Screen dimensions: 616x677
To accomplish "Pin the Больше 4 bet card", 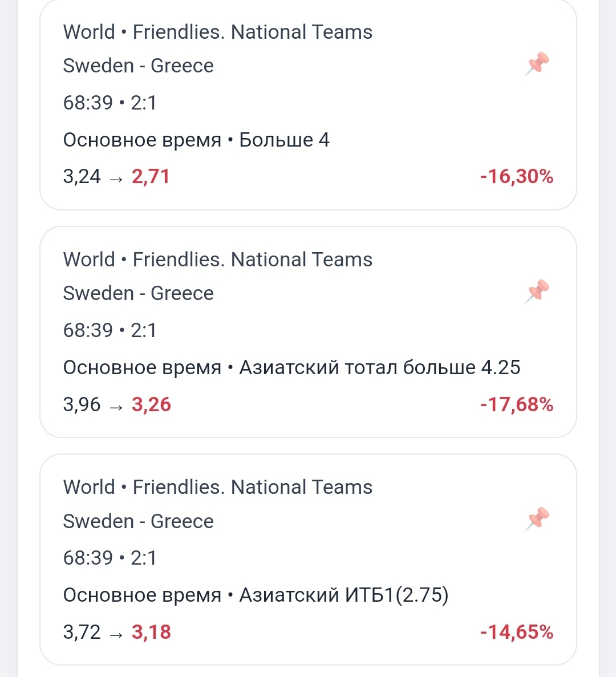I will click(x=537, y=64).
